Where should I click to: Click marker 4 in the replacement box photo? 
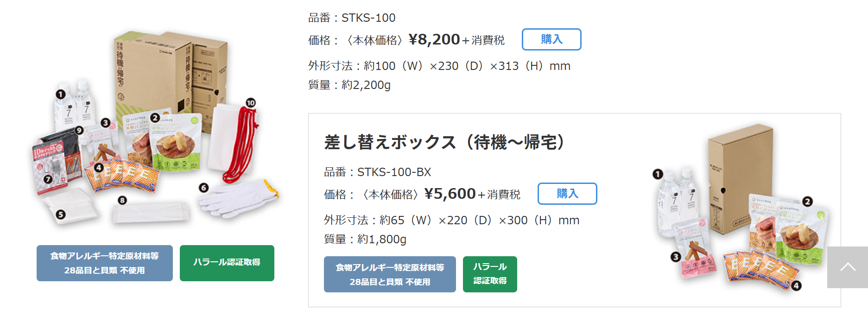[796, 285]
